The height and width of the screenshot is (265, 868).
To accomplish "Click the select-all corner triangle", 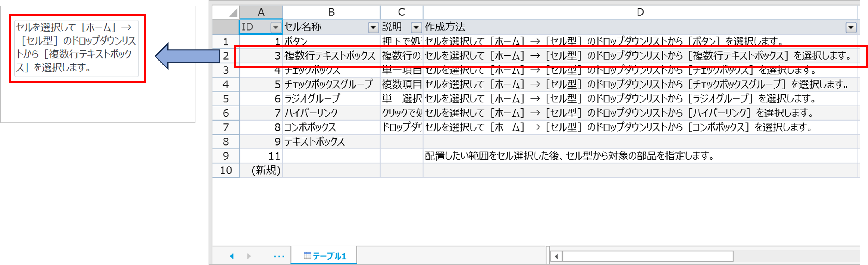I will coord(233,13).
